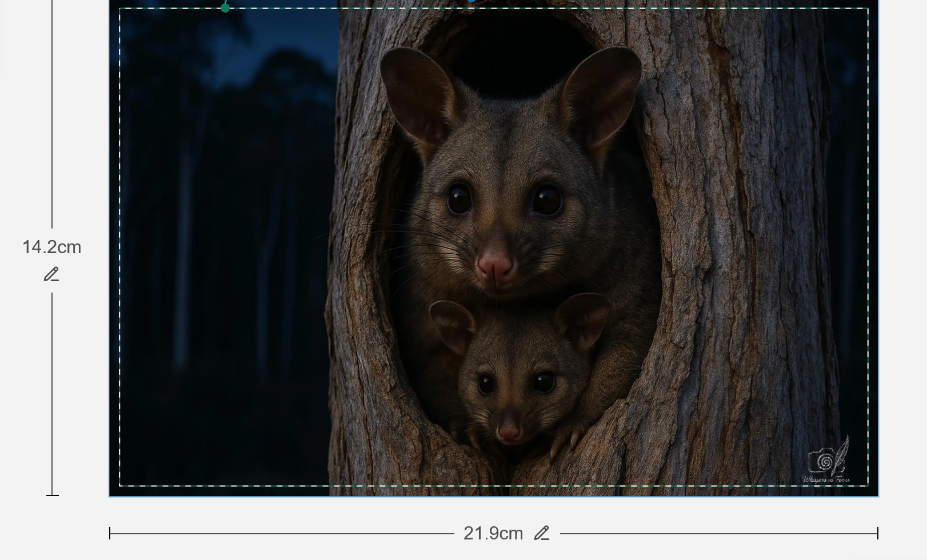Click the left end tick of the width ruler
The image size is (927, 560).
110,533
